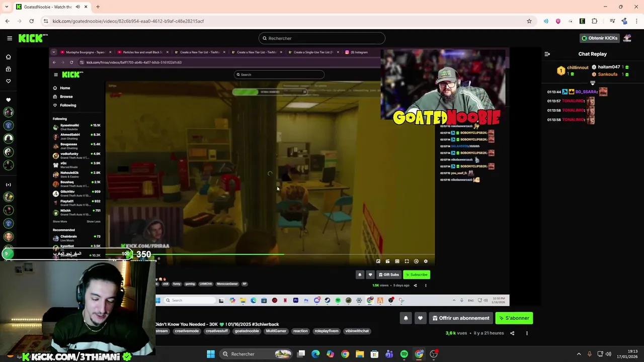
Task: Click Windows taskbar Rechercher search box
Action: [257, 354]
